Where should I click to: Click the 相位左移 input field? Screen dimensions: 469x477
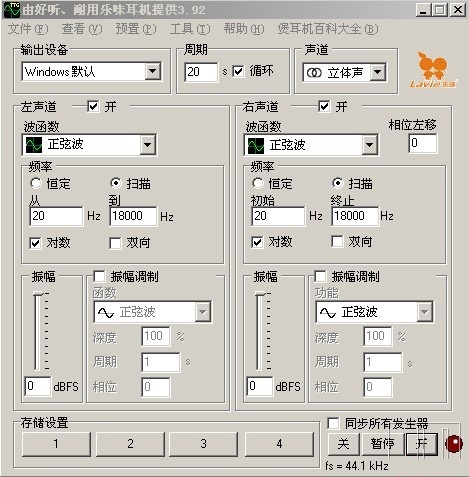[422, 143]
